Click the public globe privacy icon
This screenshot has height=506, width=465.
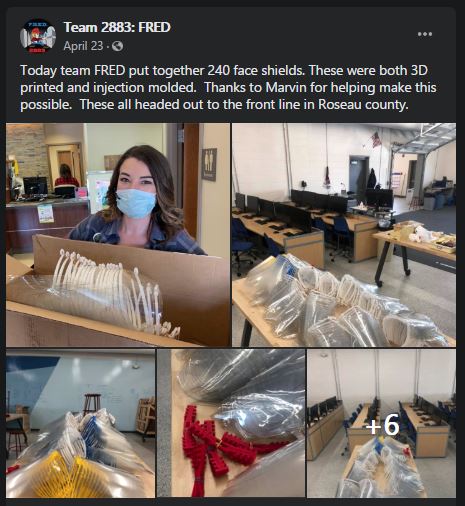(x=117, y=46)
